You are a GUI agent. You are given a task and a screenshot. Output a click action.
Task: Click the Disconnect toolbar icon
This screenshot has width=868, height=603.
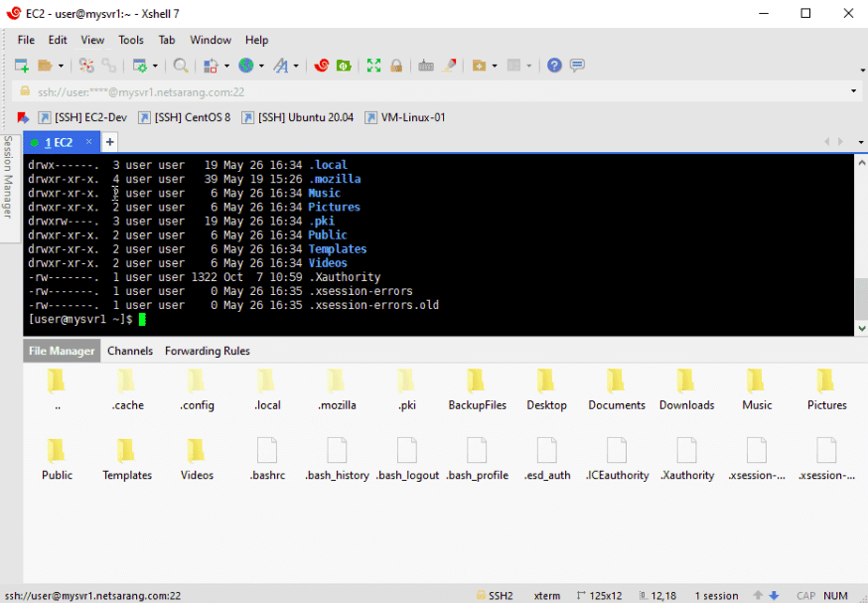[86, 66]
